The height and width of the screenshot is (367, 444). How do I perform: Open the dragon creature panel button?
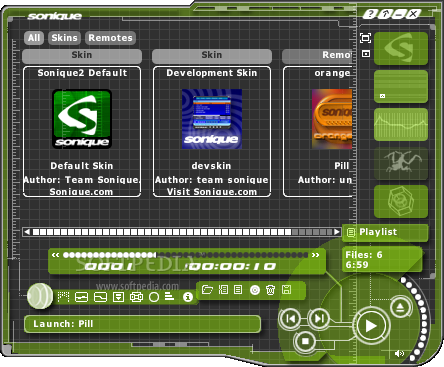tap(401, 163)
